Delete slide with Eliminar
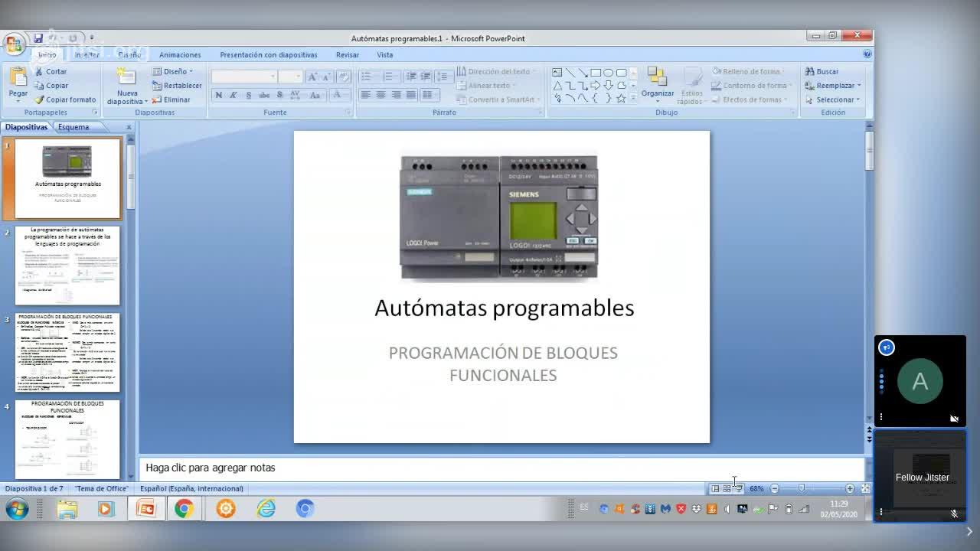This screenshot has width=980, height=551. [x=171, y=99]
